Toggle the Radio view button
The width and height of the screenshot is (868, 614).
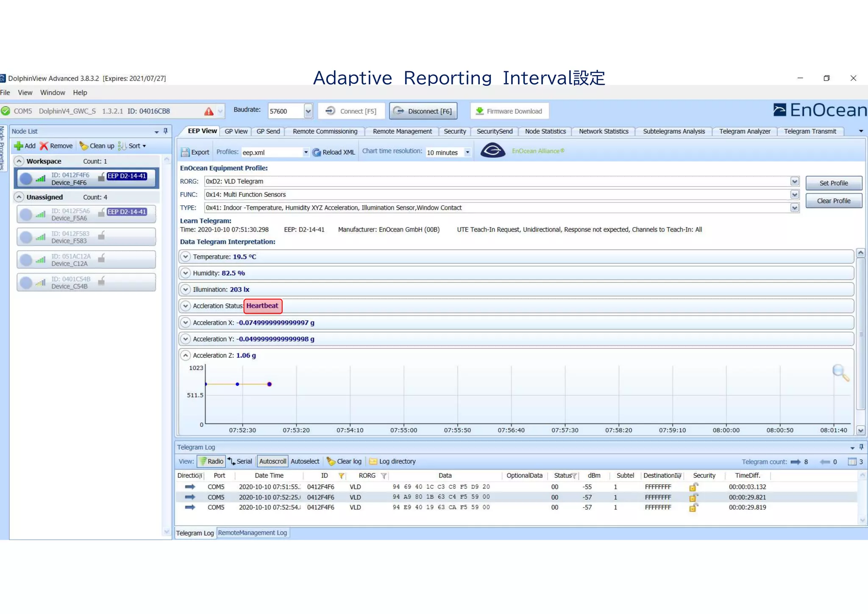(x=211, y=461)
